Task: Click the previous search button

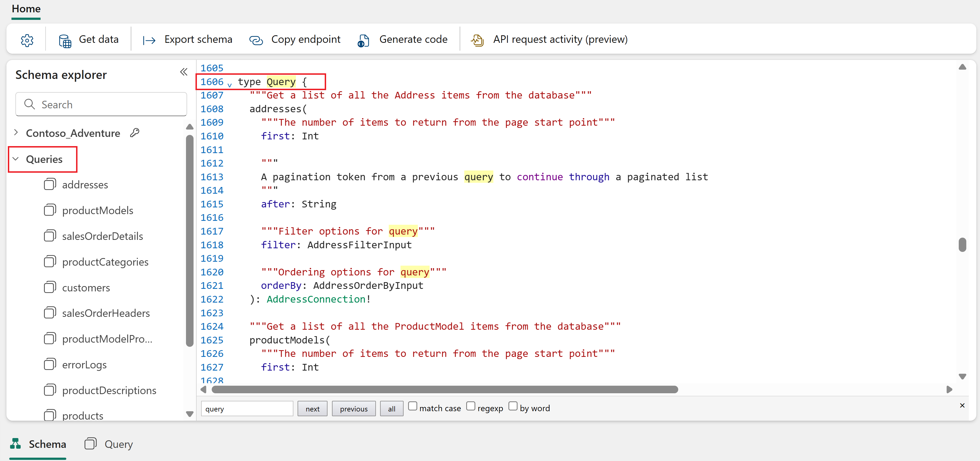Action: coord(354,409)
